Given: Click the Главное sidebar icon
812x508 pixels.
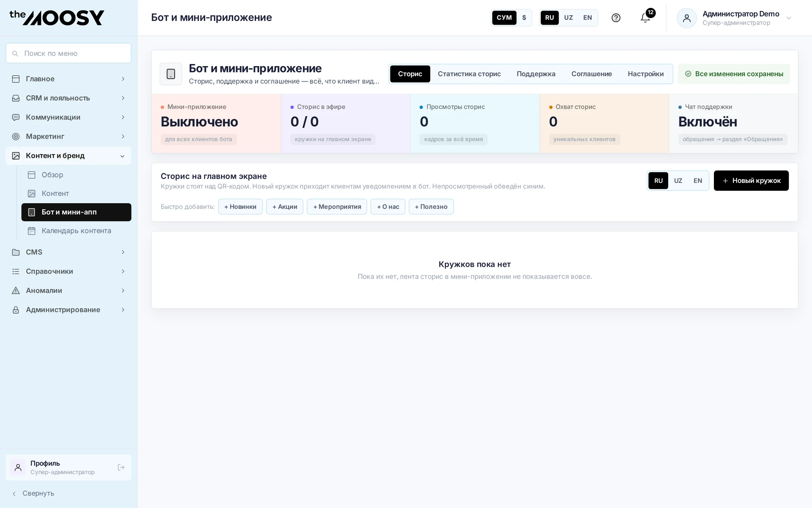Looking at the screenshot, I should [x=16, y=79].
